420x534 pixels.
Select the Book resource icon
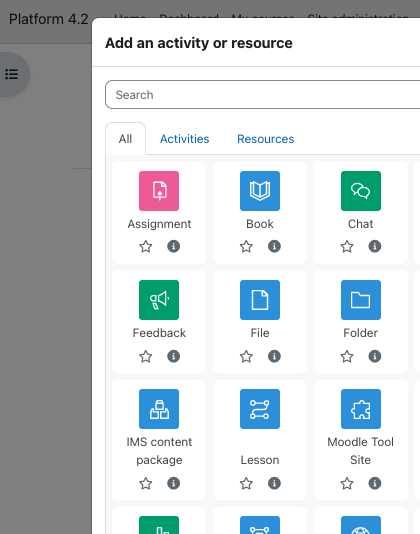260,191
